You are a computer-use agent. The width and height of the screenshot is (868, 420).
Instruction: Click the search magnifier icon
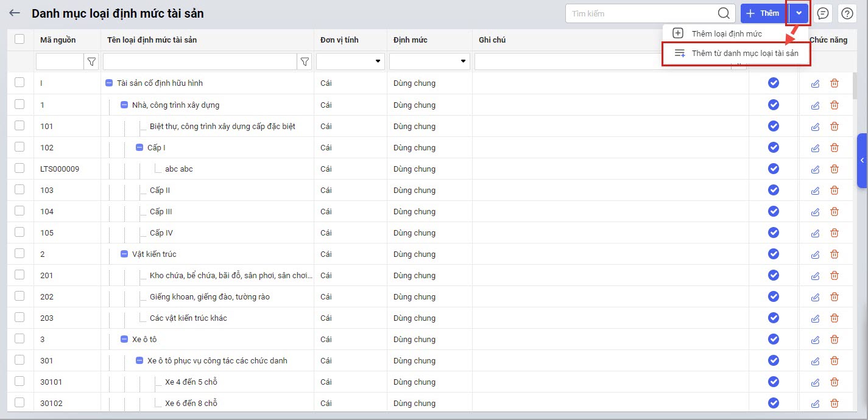tap(724, 13)
